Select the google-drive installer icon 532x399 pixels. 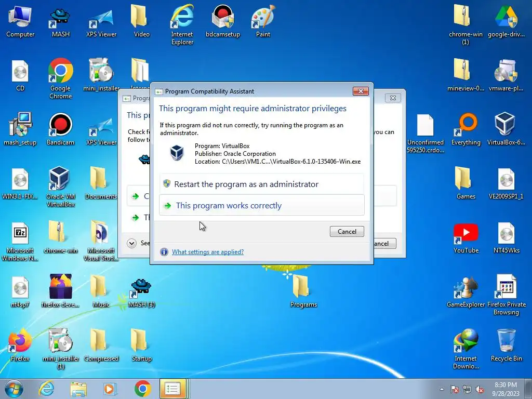(x=506, y=21)
